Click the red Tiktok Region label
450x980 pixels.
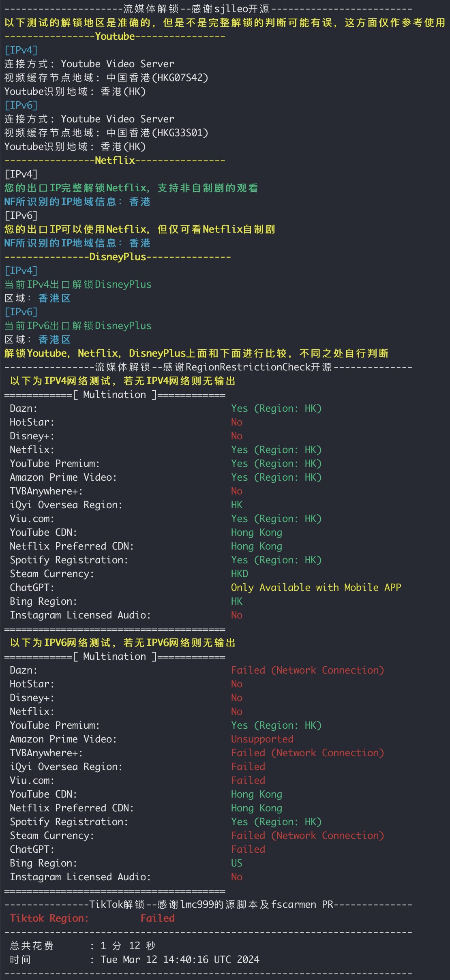pyautogui.click(x=49, y=918)
